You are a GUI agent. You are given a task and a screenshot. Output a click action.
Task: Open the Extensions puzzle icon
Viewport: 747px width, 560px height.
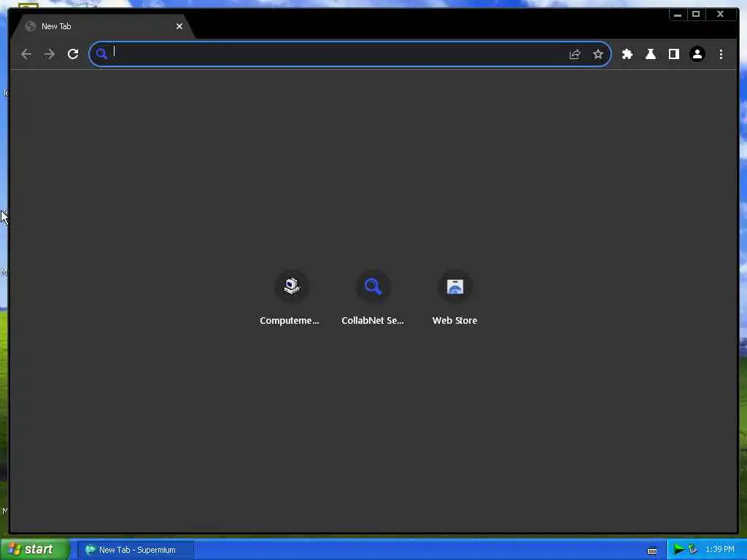pyautogui.click(x=627, y=54)
